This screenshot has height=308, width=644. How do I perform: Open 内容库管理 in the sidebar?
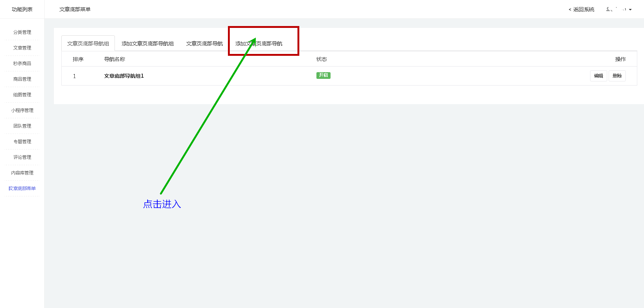22,173
